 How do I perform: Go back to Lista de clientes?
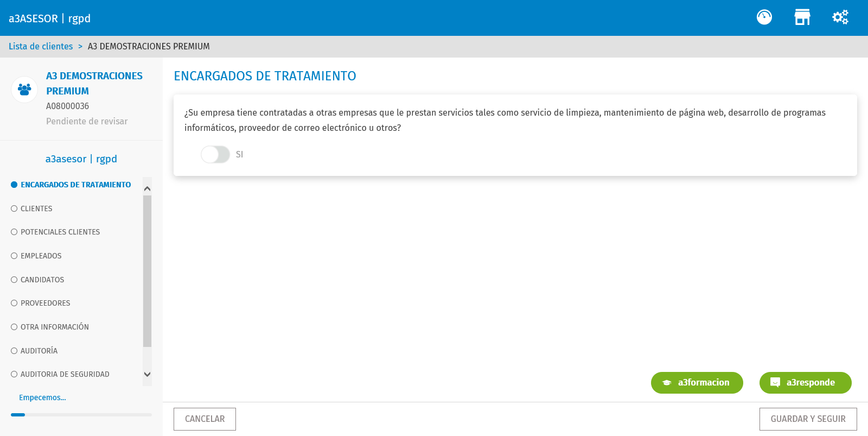pyautogui.click(x=41, y=47)
